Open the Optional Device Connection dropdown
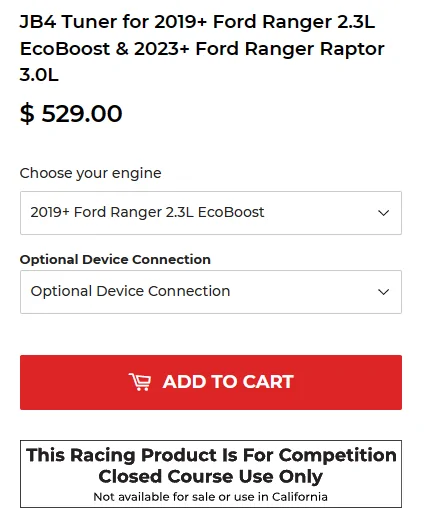The height and width of the screenshot is (511, 428). tap(211, 292)
